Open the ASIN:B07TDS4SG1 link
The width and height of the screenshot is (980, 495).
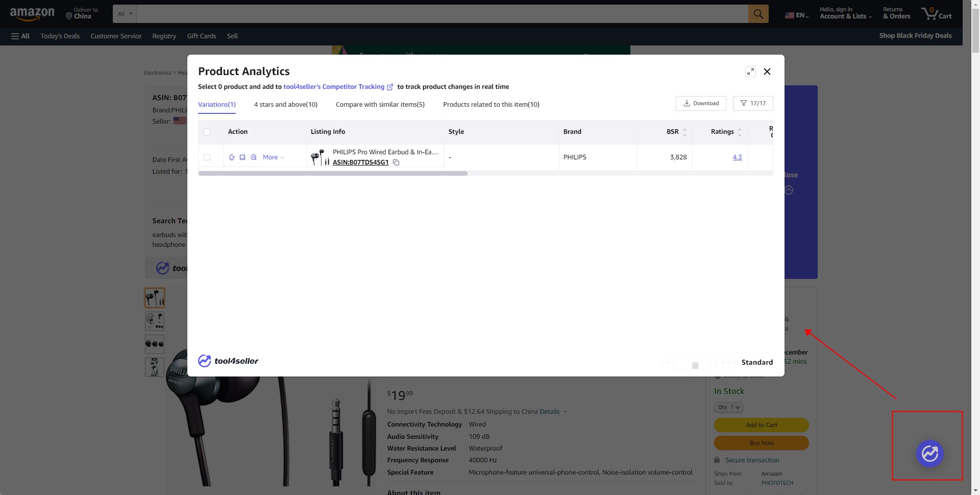coord(360,162)
